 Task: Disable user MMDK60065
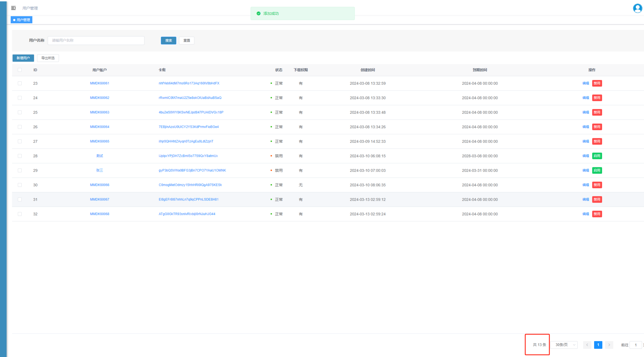[x=597, y=141]
